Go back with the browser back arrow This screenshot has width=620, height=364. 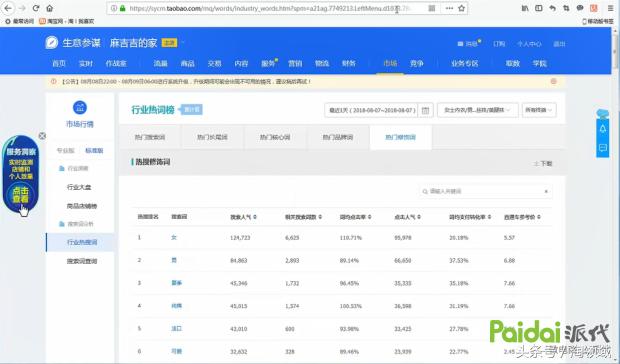8,8
